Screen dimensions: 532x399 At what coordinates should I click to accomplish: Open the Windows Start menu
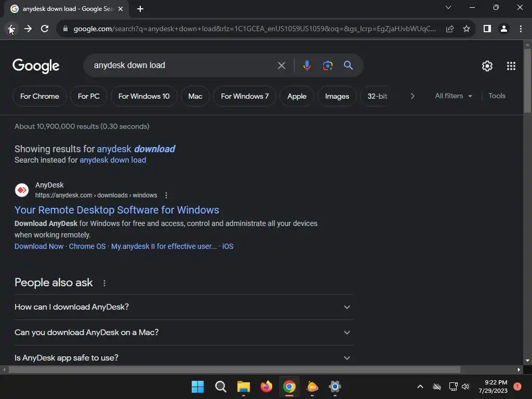coord(197,387)
